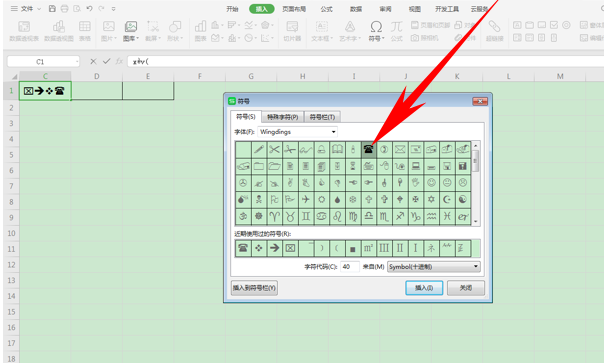Click the character code input field
604x364 pixels.
tap(350, 267)
